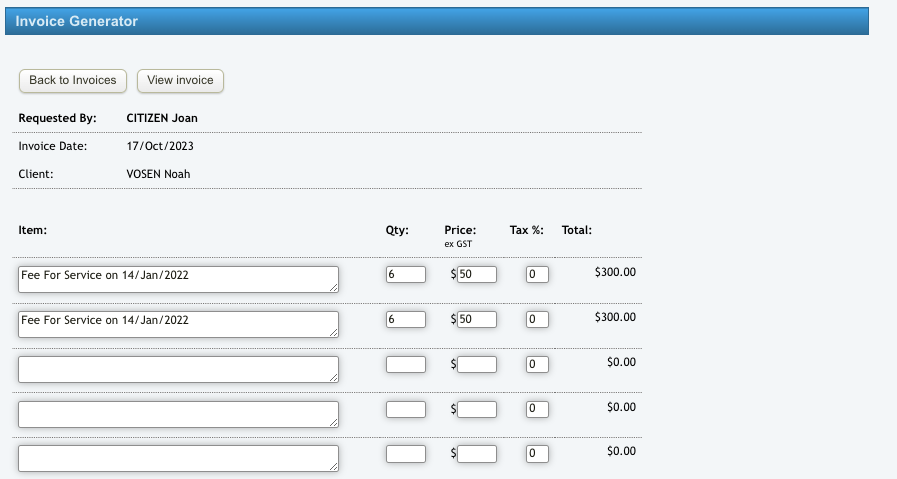The width and height of the screenshot is (897, 479).
Task: Click the third row Qty field
Action: tap(406, 364)
